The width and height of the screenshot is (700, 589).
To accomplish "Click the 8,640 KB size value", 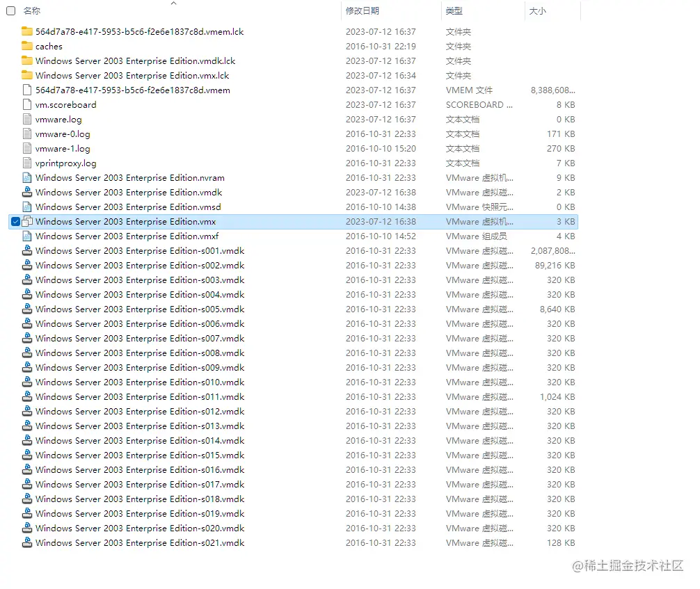I will point(557,309).
